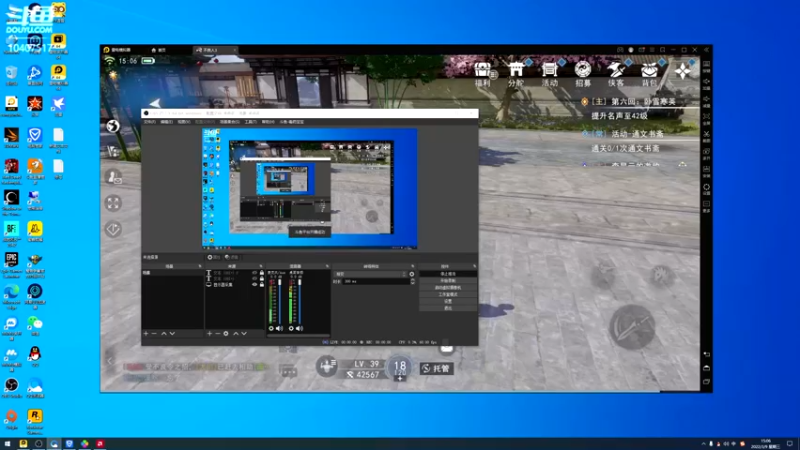The image size is (800, 450).
Task: Click the 300 ms duration input field
Action: [376, 281]
